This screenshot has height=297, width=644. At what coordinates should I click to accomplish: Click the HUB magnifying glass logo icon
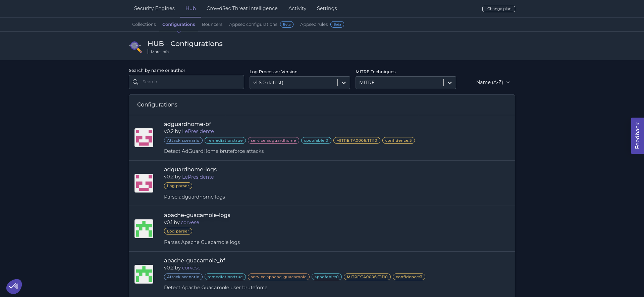click(x=136, y=46)
